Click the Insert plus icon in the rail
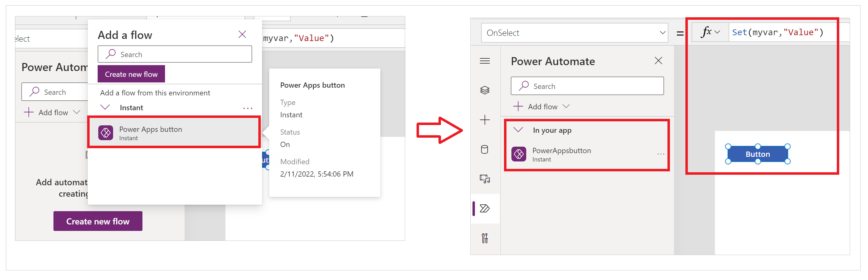Image resolution: width=868 pixels, height=280 pixels. [x=485, y=120]
